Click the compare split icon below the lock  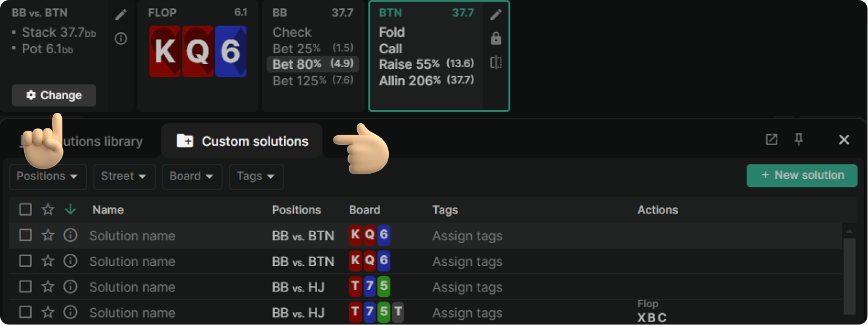click(x=496, y=62)
